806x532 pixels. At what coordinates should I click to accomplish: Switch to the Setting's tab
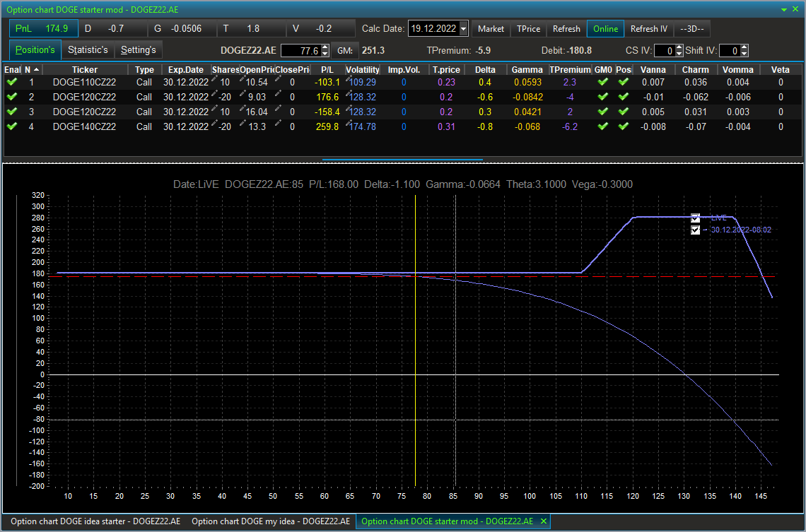coord(139,50)
